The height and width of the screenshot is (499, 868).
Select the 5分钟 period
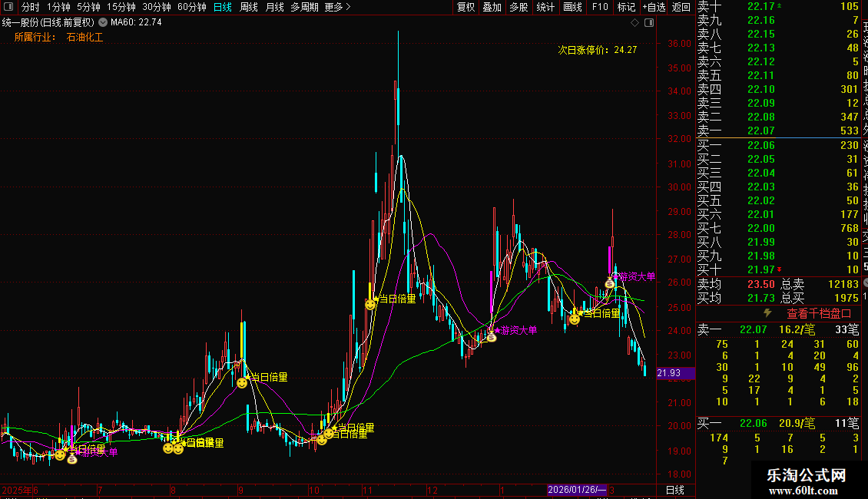[88, 7]
